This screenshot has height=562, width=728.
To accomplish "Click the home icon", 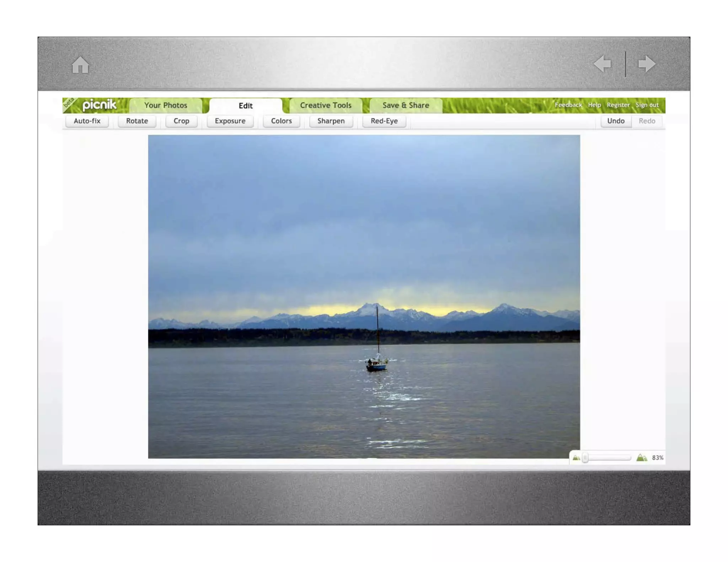I will (x=80, y=65).
